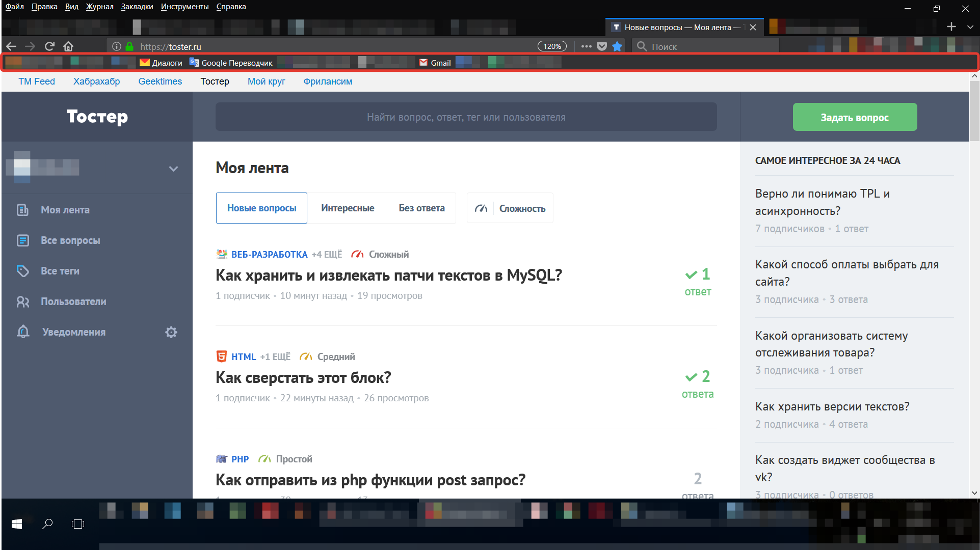Screen dimensions: 980x550
Task: Click the browser forward arrow
Action: tap(30, 46)
